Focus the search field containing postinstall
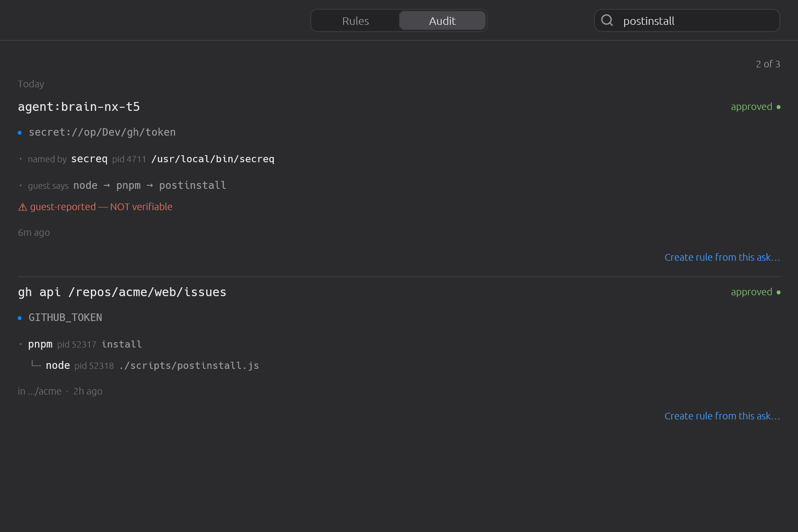 click(x=687, y=21)
